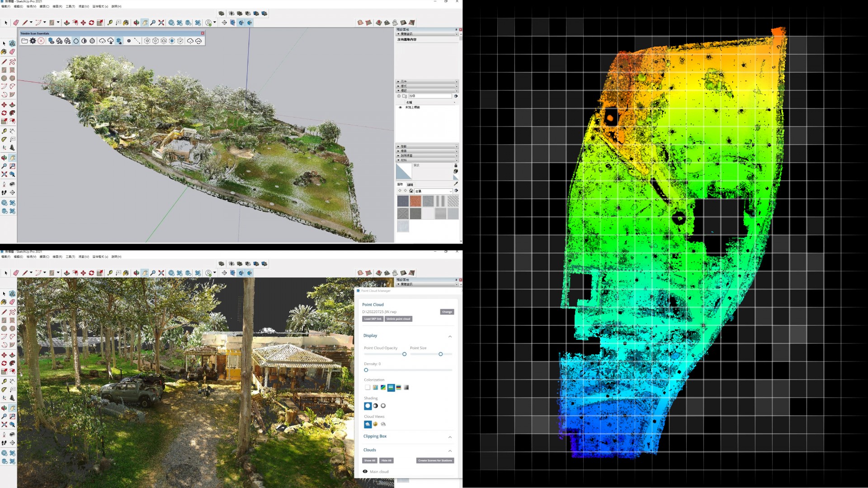Screen dimensions: 868x488
Task: Toggle visibility eye of the untagged layer
Action: (400, 108)
